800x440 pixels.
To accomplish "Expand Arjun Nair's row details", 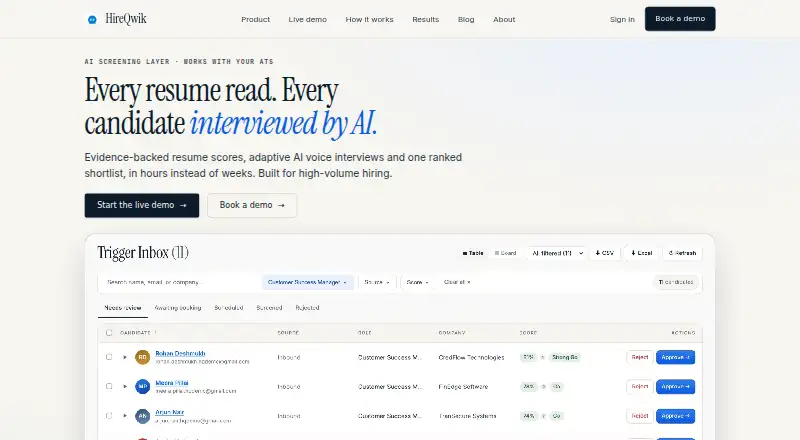I will coord(124,416).
